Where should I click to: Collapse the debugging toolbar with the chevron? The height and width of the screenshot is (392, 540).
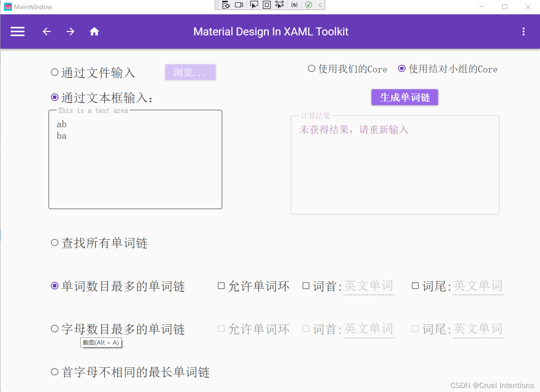tap(320, 5)
